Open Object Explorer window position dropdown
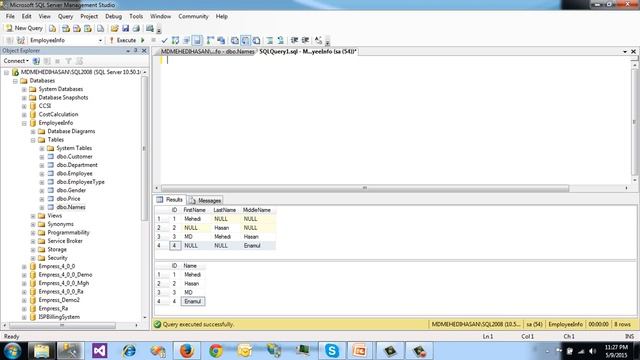 (x=128, y=51)
